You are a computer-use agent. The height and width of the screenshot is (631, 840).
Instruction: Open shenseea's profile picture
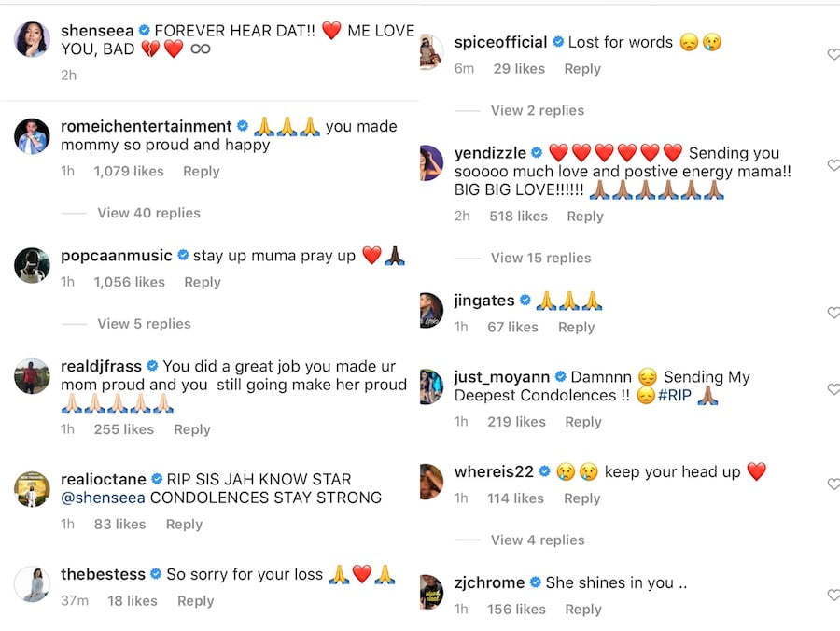[x=32, y=39]
